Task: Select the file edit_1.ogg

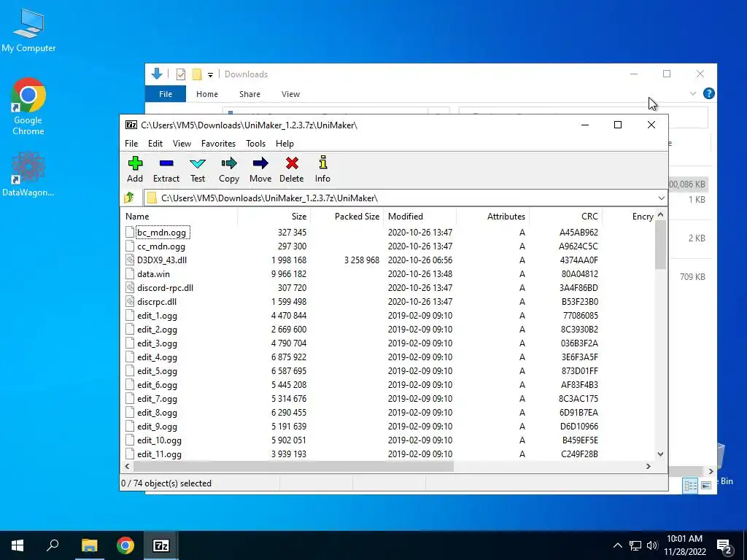Action: pyautogui.click(x=158, y=316)
